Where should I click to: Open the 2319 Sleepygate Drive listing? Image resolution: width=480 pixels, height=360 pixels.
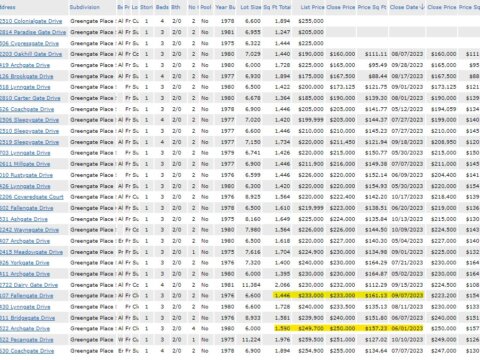(29, 142)
